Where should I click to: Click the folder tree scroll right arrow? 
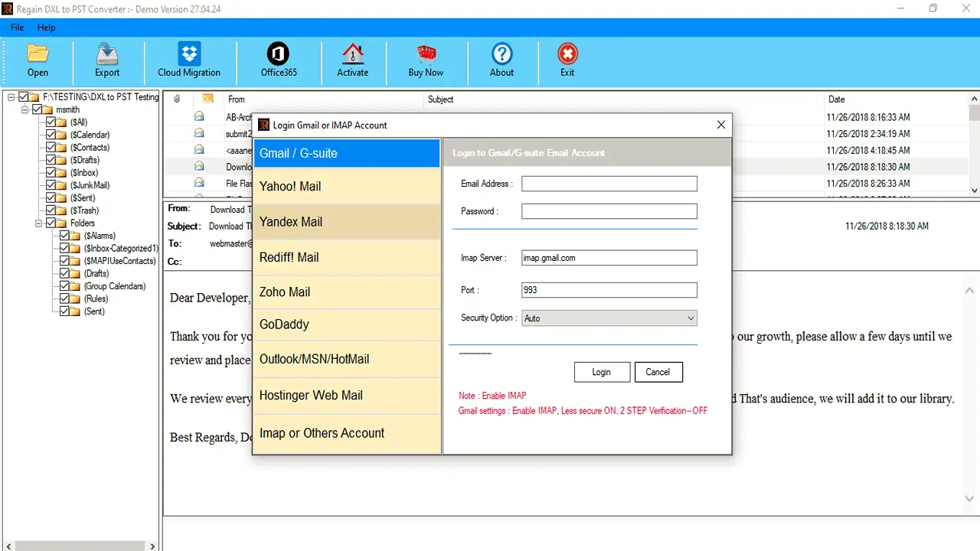pyautogui.click(x=153, y=546)
